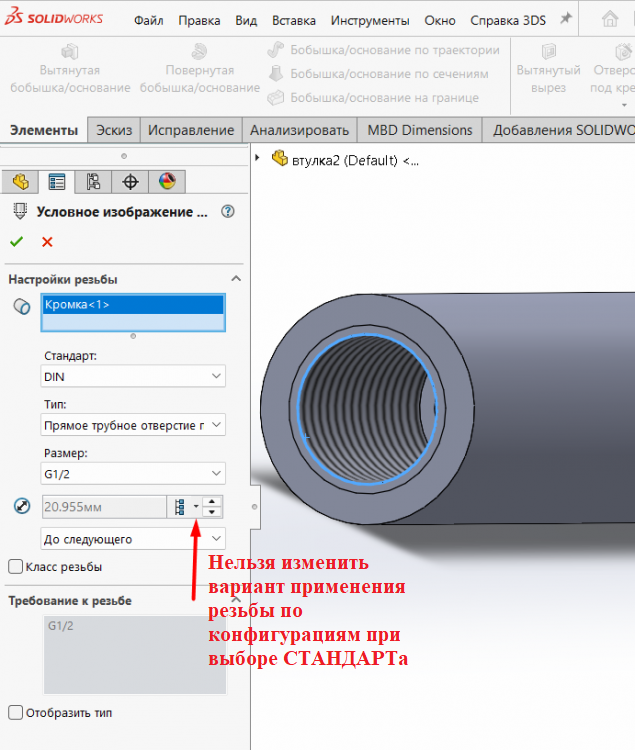Switch to MBD Dimensions tab
The height and width of the screenshot is (750, 635).
click(x=419, y=130)
